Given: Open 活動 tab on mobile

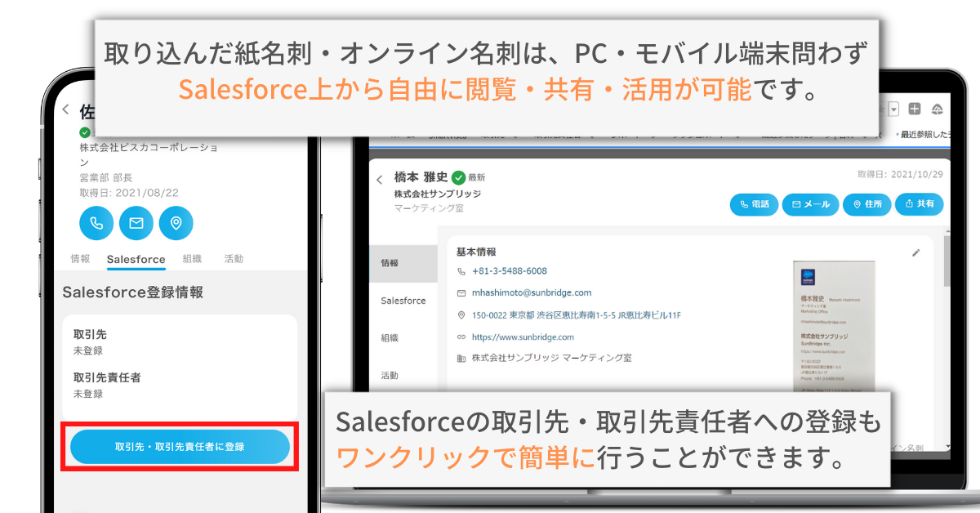Looking at the screenshot, I should click(234, 259).
